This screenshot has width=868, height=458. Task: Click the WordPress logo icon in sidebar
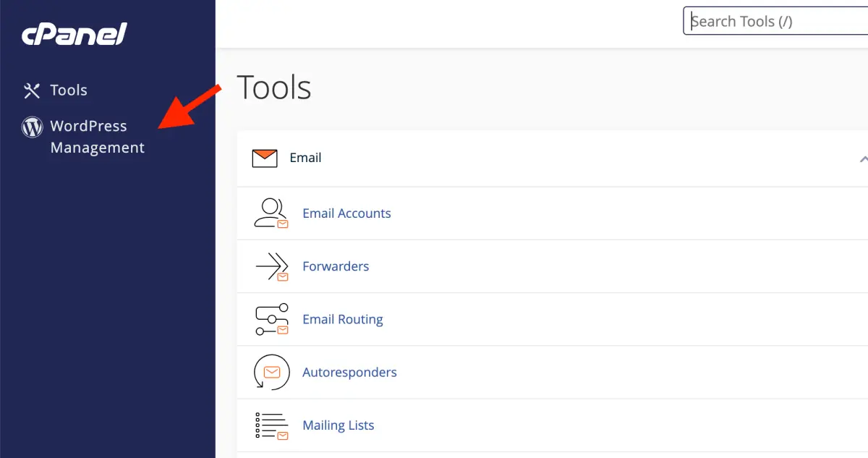coord(32,127)
